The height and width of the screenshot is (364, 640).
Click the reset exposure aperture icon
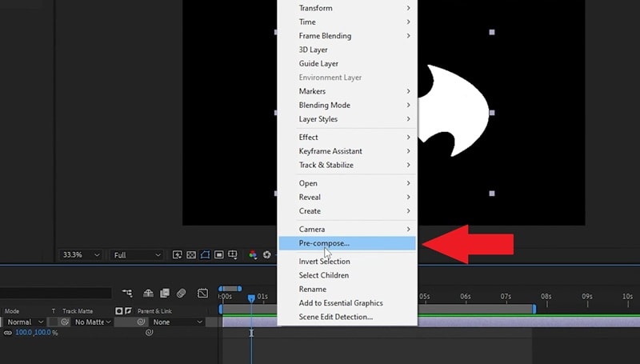click(x=267, y=255)
